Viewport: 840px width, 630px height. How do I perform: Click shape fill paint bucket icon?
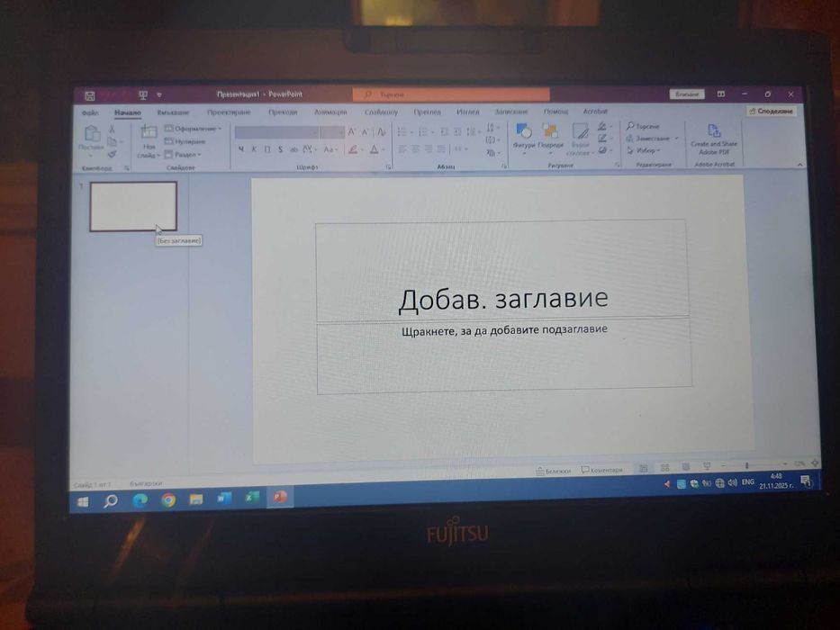point(602,126)
